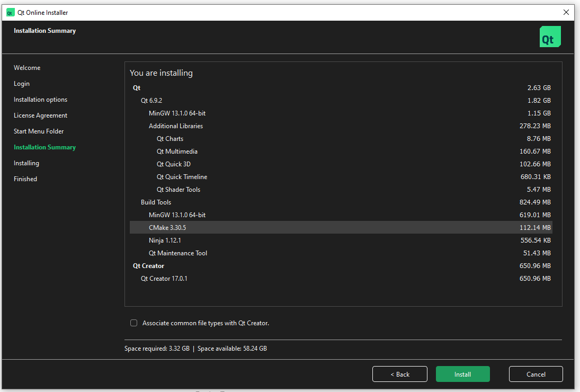Select the Qt Quick 3D row
The height and width of the screenshot is (392, 580).
pyautogui.click(x=341, y=164)
